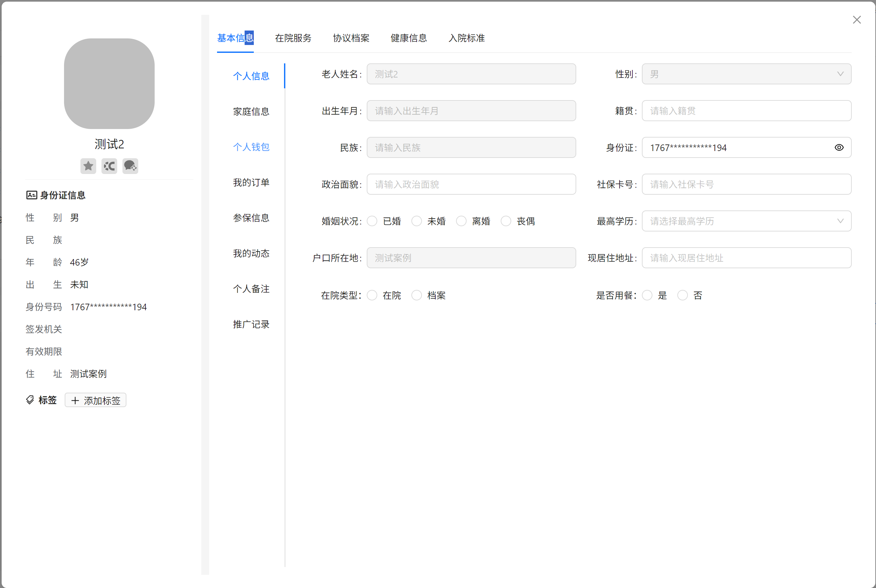Click the 籍贯 input field
The image size is (876, 588).
(x=746, y=111)
